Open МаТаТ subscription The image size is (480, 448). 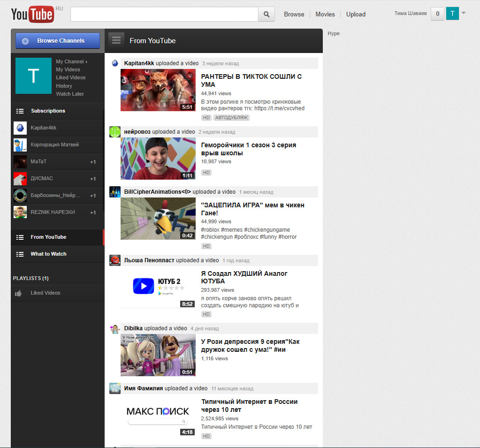click(x=58, y=161)
